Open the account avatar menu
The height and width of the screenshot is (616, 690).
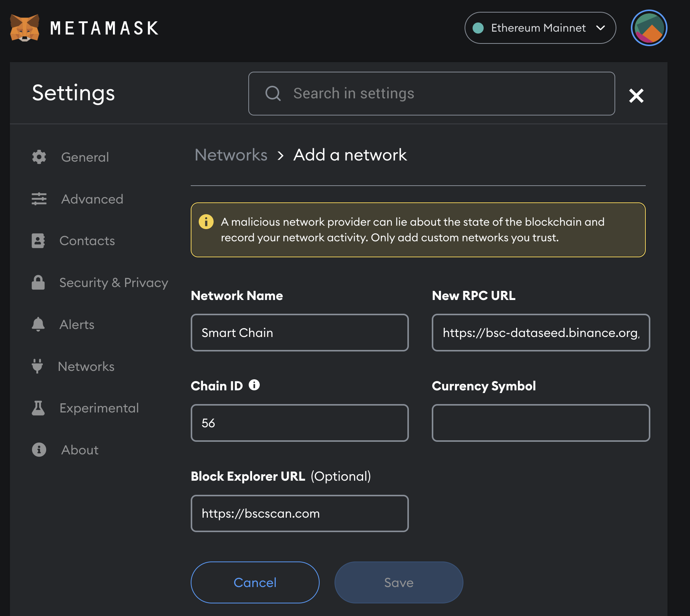[x=649, y=28]
